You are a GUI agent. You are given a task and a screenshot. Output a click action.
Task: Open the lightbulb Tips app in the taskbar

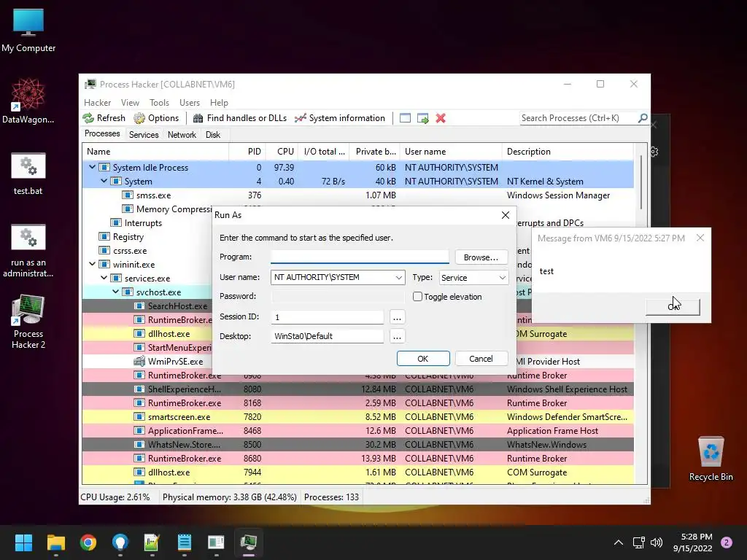(x=120, y=542)
